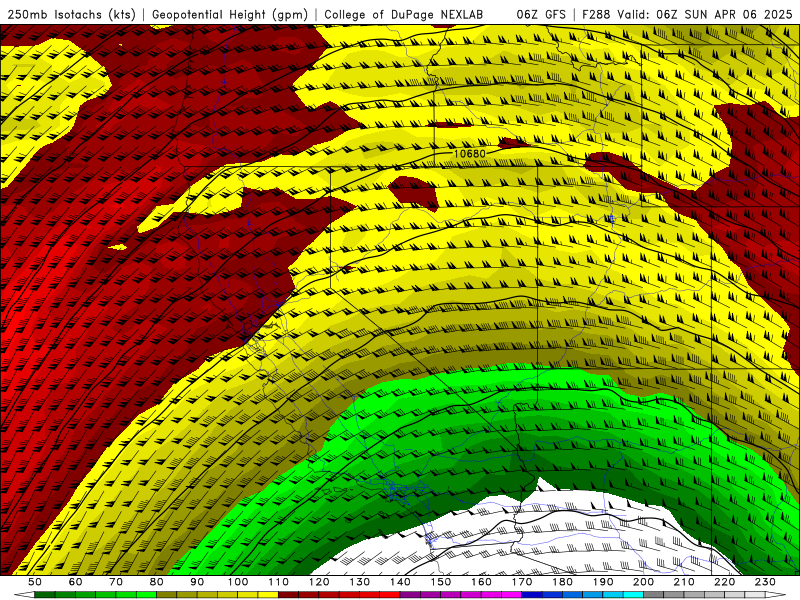The width and height of the screenshot is (800, 600).
Task: Click the "250mb Isotachs (kts)" title text
Action: pos(72,15)
